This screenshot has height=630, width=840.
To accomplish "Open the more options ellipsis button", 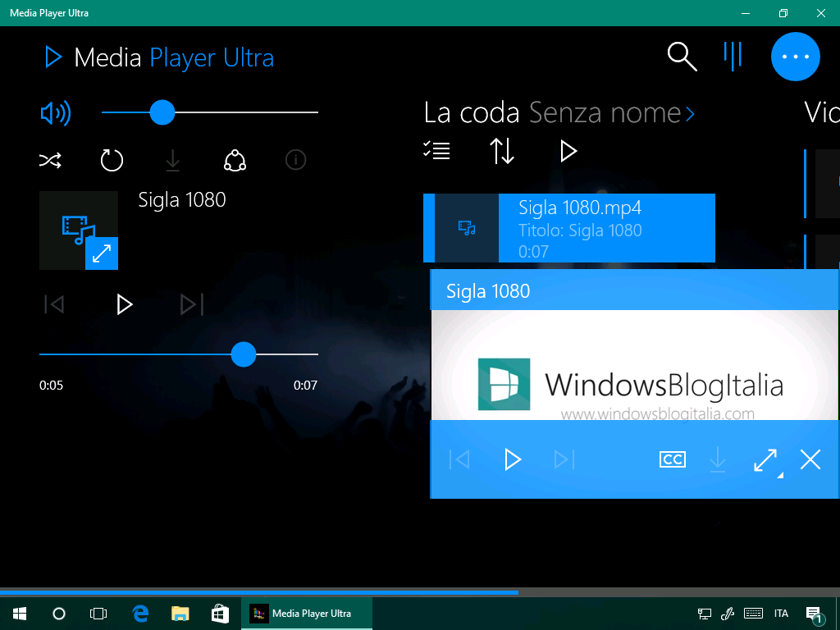I will pos(795,57).
